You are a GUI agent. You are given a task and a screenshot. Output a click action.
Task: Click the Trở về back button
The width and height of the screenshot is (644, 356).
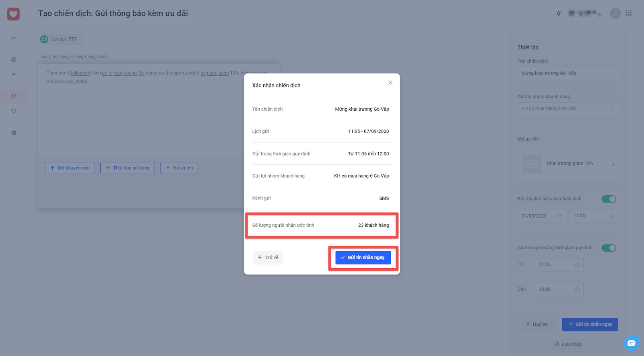(x=268, y=257)
